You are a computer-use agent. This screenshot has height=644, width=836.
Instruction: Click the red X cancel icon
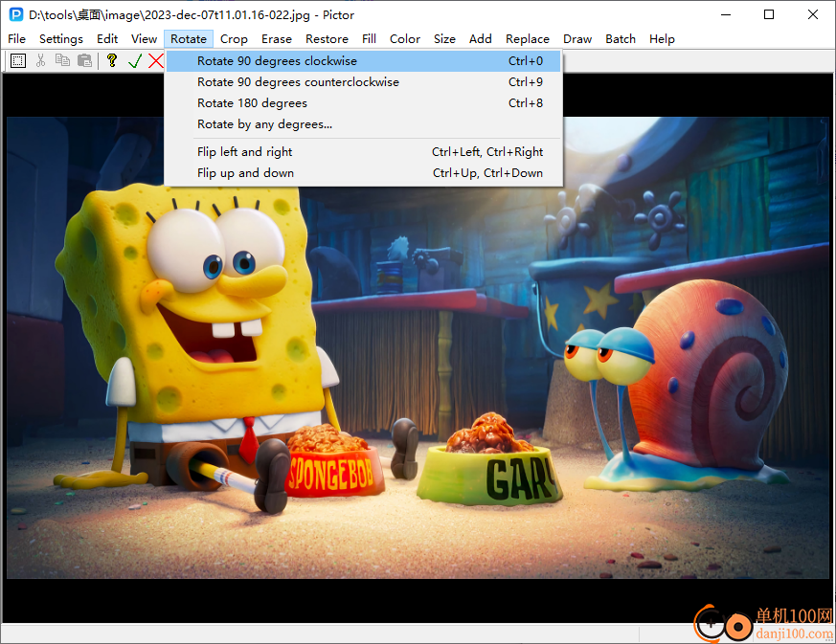[156, 60]
